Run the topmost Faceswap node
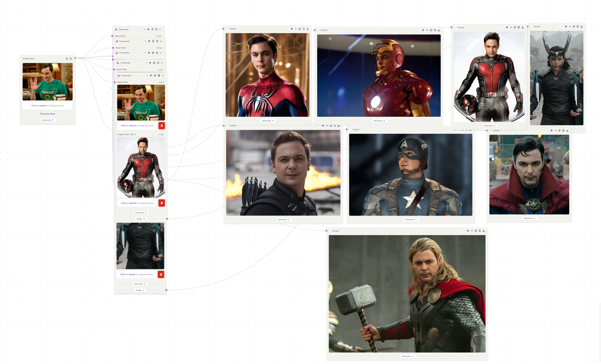Image resolution: width=601 pixels, height=364 pixels. point(149,29)
